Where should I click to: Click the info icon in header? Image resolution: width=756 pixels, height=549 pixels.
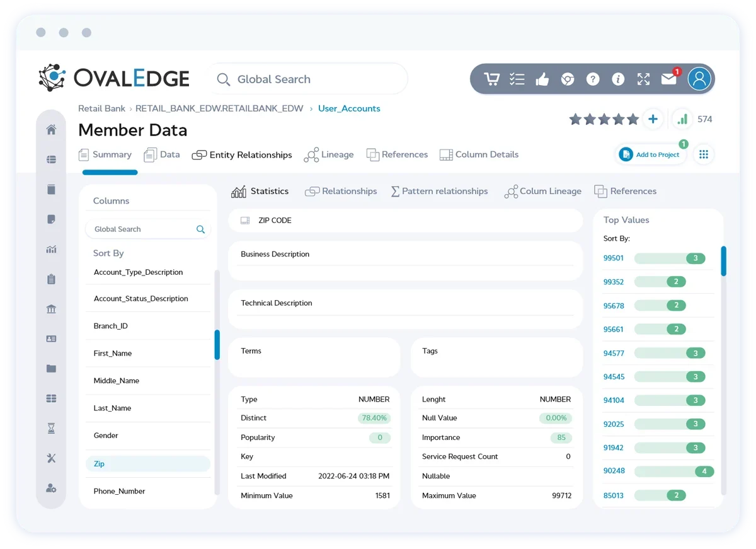[618, 79]
